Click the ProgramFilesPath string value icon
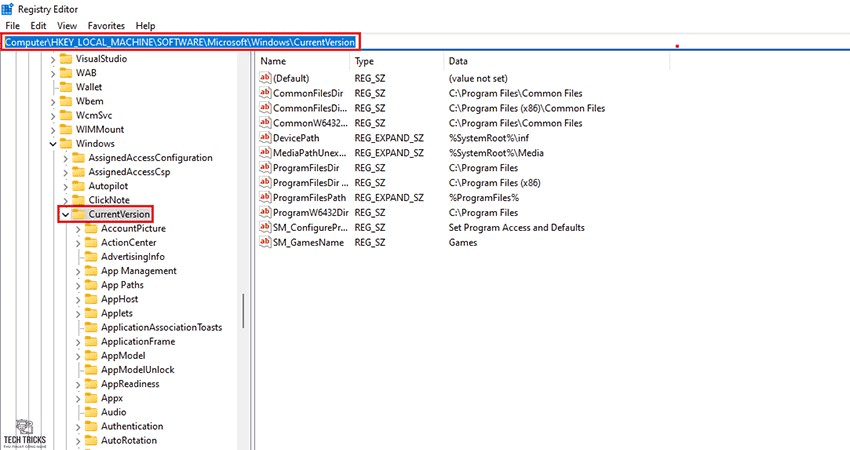Image resolution: width=850 pixels, height=450 pixels. coord(265,197)
